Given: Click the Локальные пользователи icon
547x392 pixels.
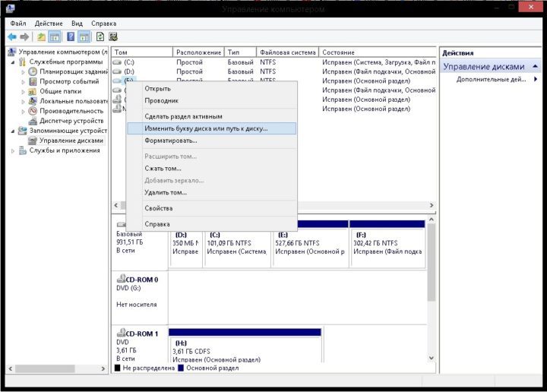Looking at the screenshot, I should point(33,101).
